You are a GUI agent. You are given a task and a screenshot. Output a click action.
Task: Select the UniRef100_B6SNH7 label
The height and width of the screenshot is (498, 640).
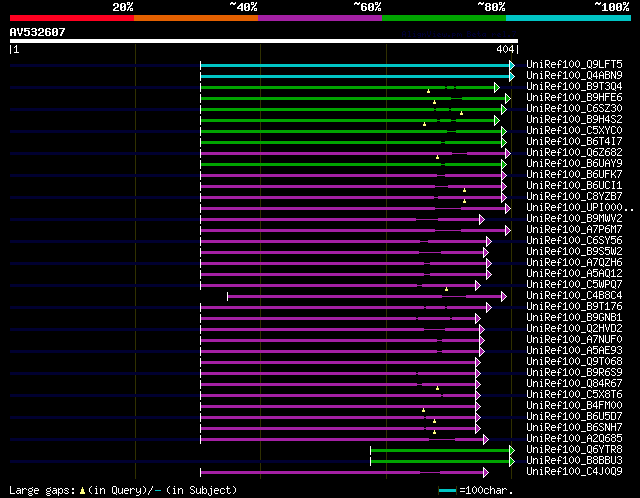pos(574,428)
